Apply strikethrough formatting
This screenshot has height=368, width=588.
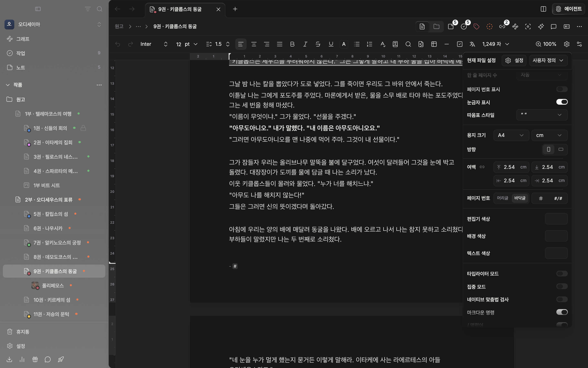point(318,44)
